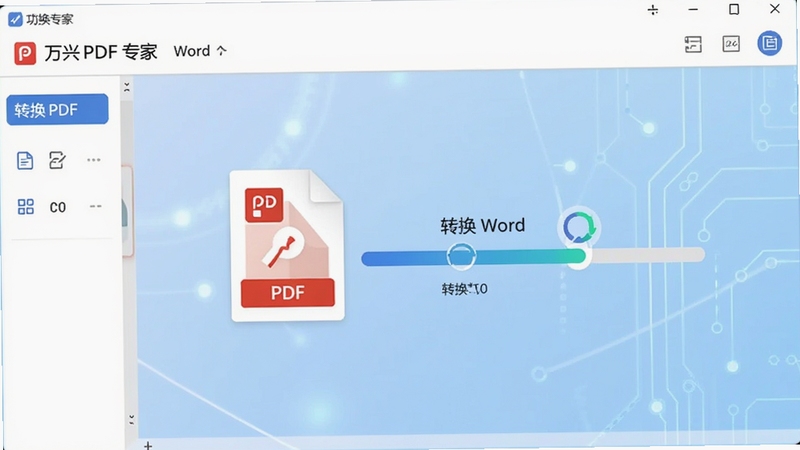Click the large PDF file icon

pos(287,246)
